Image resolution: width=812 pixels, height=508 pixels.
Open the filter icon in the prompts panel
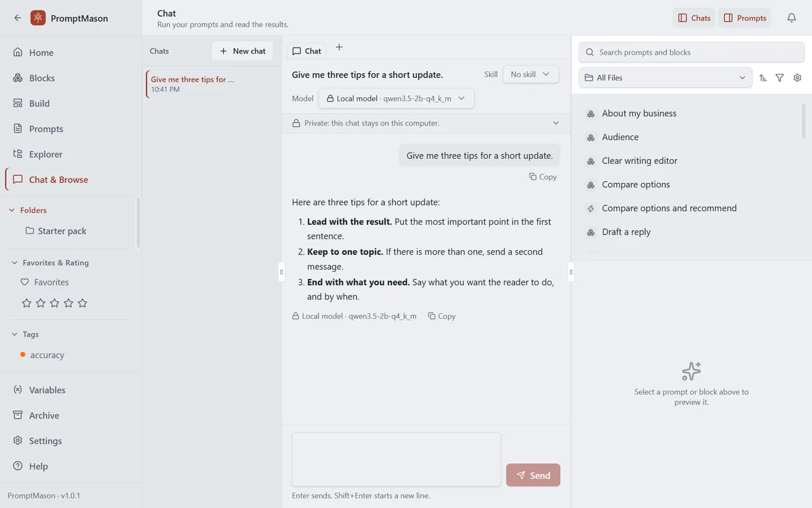pos(780,77)
